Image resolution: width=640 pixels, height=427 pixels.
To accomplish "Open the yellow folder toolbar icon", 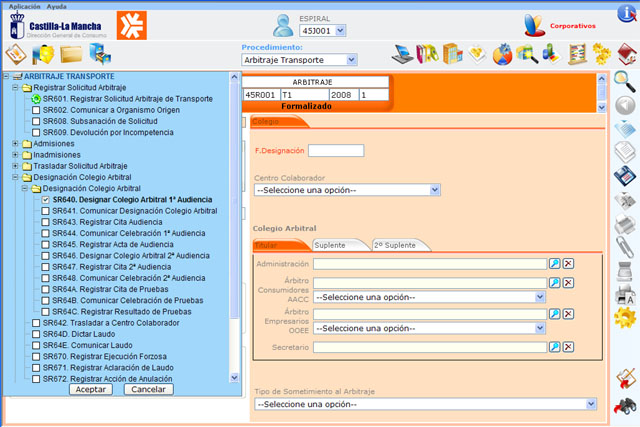I will (x=71, y=54).
